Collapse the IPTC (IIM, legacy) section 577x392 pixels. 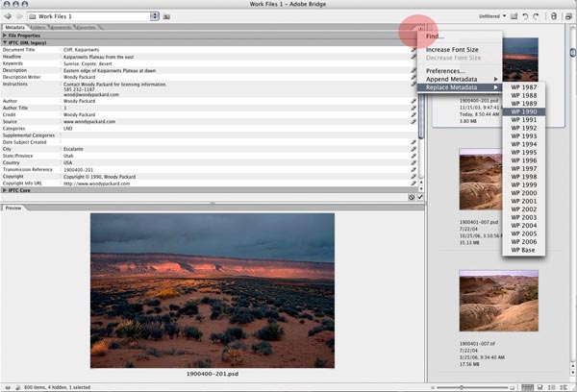click(6, 42)
